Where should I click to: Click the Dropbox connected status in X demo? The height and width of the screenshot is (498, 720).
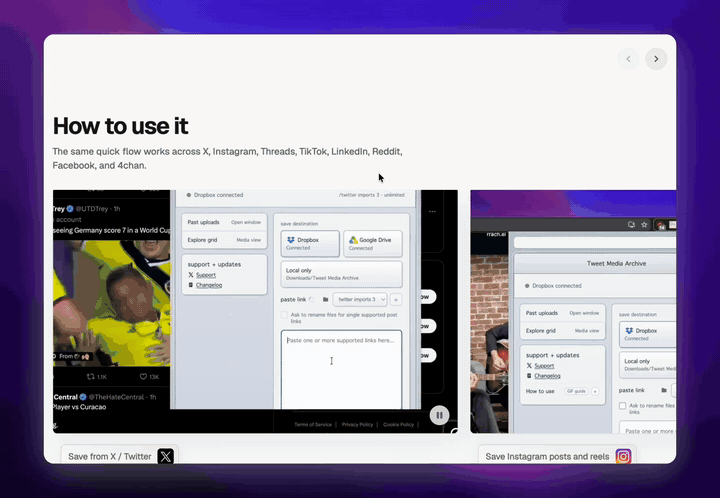(x=215, y=195)
